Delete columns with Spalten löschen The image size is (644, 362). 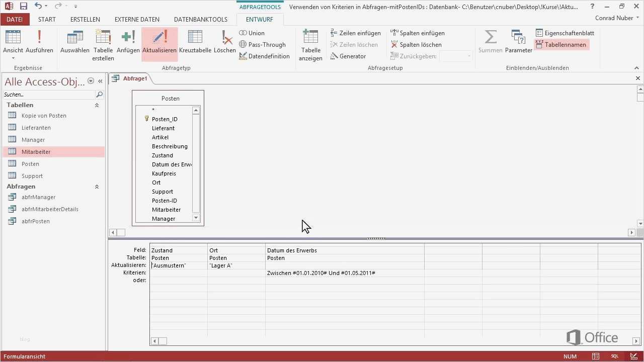416,45
